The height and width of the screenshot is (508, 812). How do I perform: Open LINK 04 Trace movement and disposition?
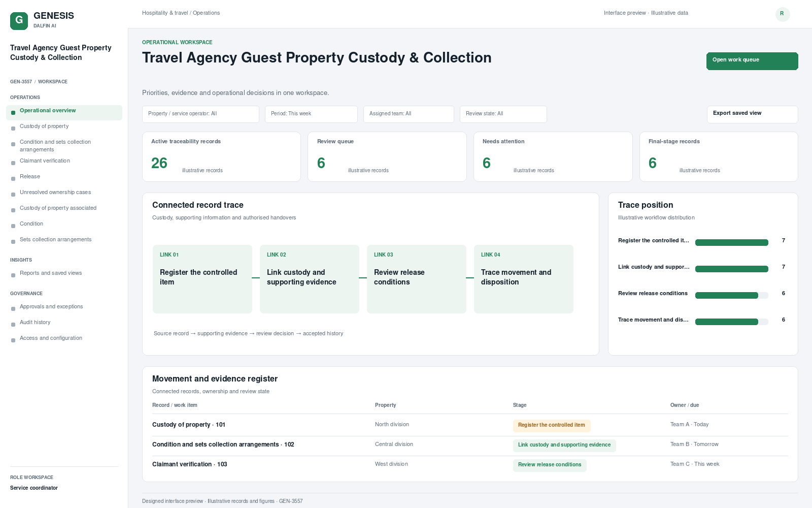(x=524, y=279)
